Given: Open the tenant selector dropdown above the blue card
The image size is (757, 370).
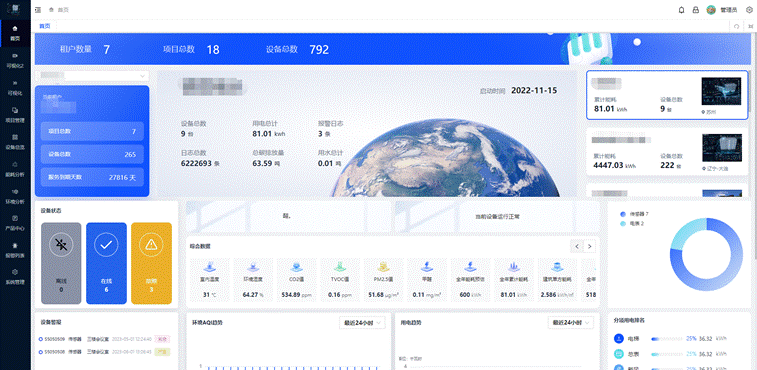Looking at the screenshot, I should (x=92, y=76).
